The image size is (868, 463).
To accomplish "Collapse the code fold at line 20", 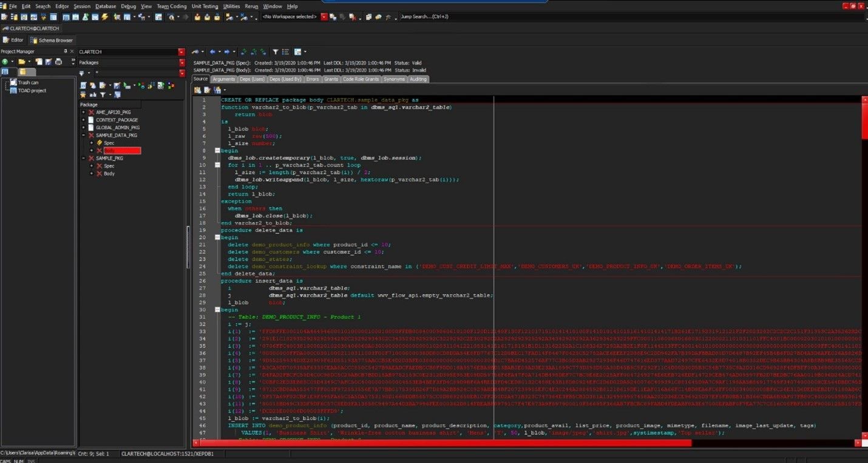I will coord(217,238).
